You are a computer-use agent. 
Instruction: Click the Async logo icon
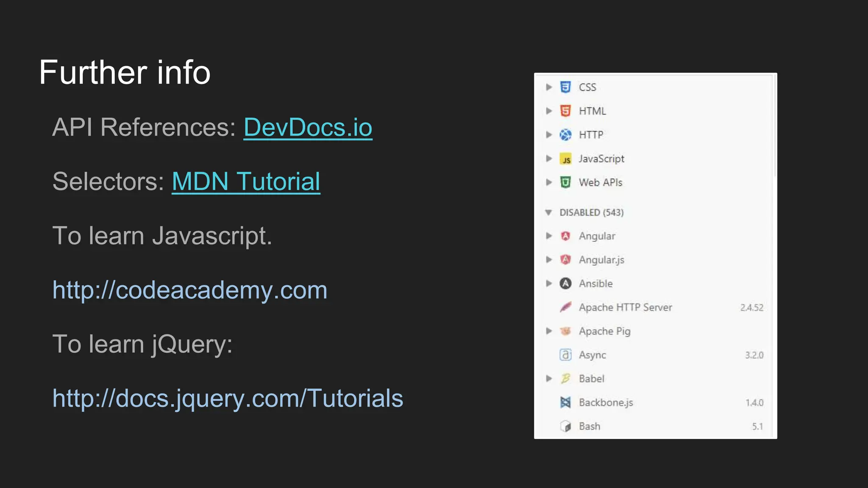[x=565, y=355]
